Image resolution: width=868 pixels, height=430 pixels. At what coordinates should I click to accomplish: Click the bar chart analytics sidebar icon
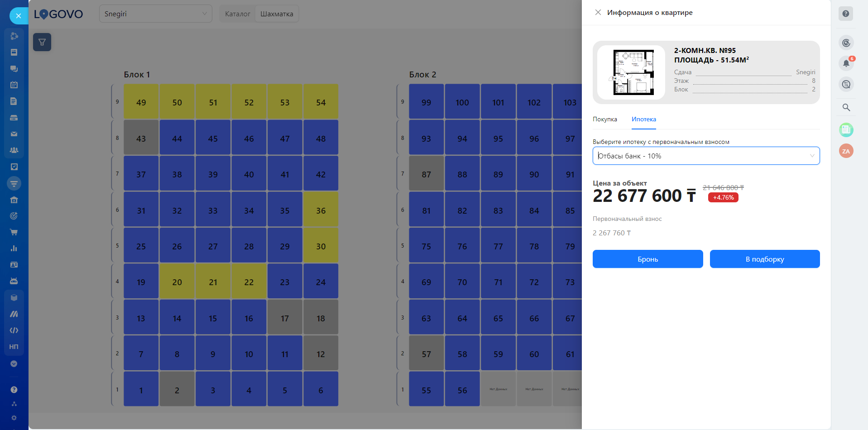tap(14, 248)
